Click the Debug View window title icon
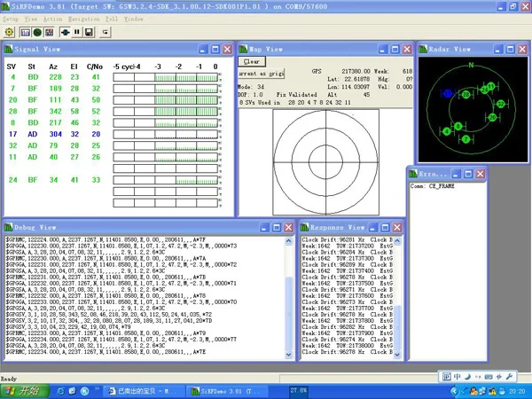The height and width of the screenshot is (399, 532). 8,227
